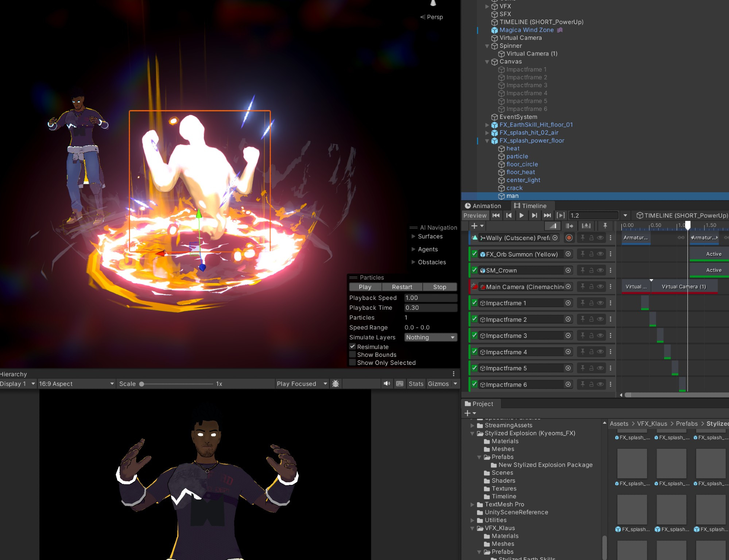Switch to the Animation tab
Screen dimensions: 729x560
point(483,206)
